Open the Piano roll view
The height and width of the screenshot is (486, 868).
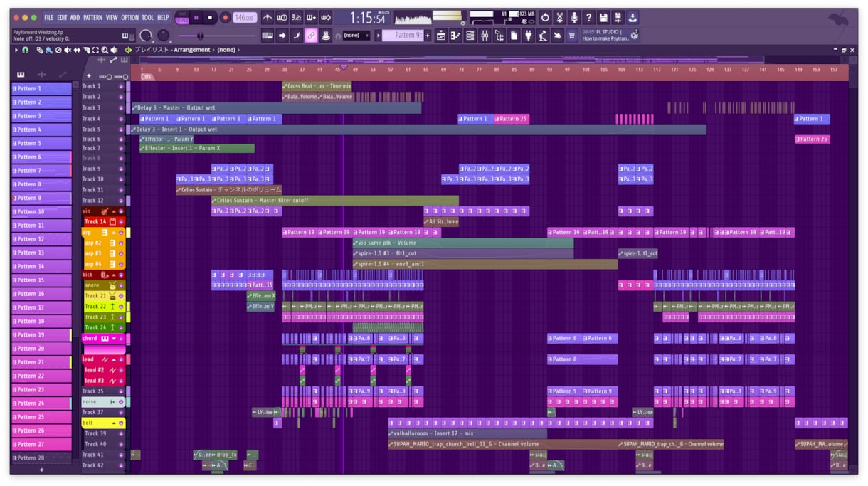[x=456, y=36]
